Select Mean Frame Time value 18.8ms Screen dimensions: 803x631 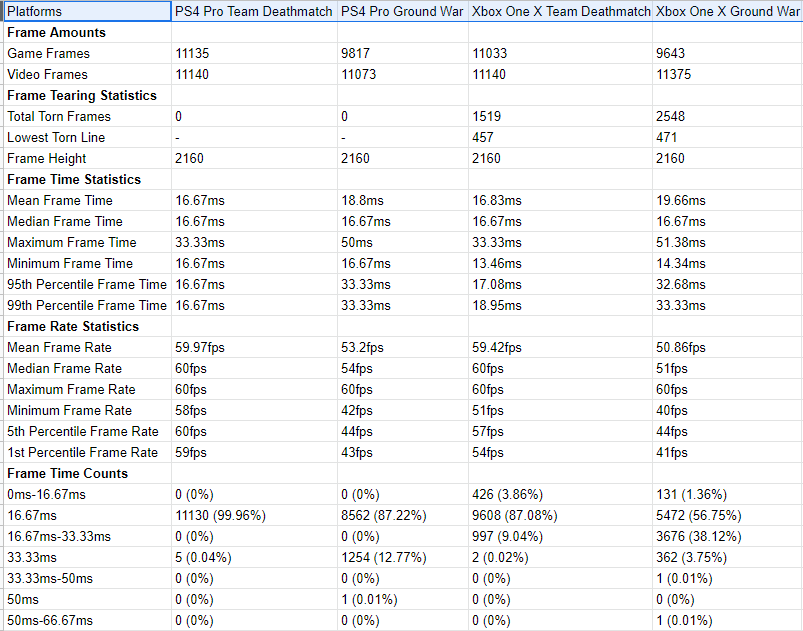click(x=363, y=200)
